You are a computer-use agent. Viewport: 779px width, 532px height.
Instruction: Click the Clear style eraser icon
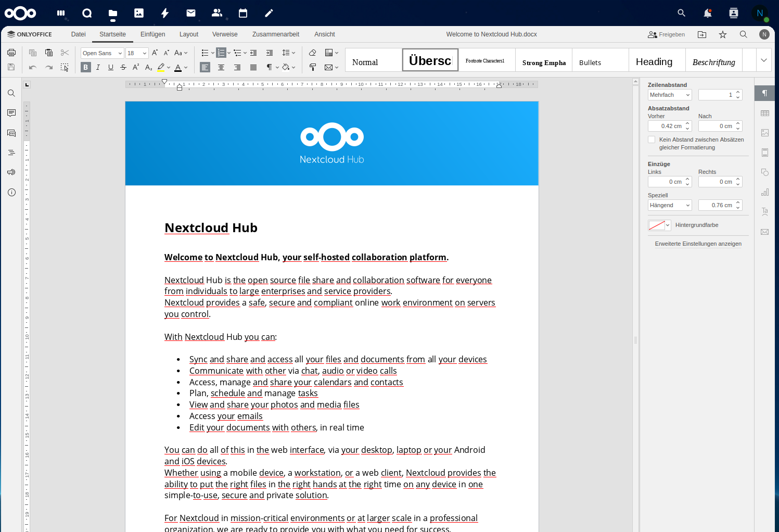click(x=312, y=53)
